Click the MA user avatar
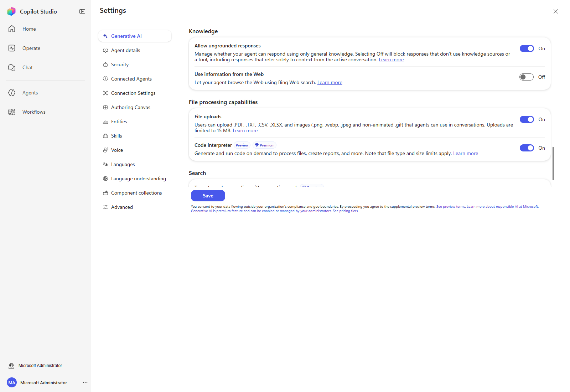570x392 pixels. tap(12, 382)
